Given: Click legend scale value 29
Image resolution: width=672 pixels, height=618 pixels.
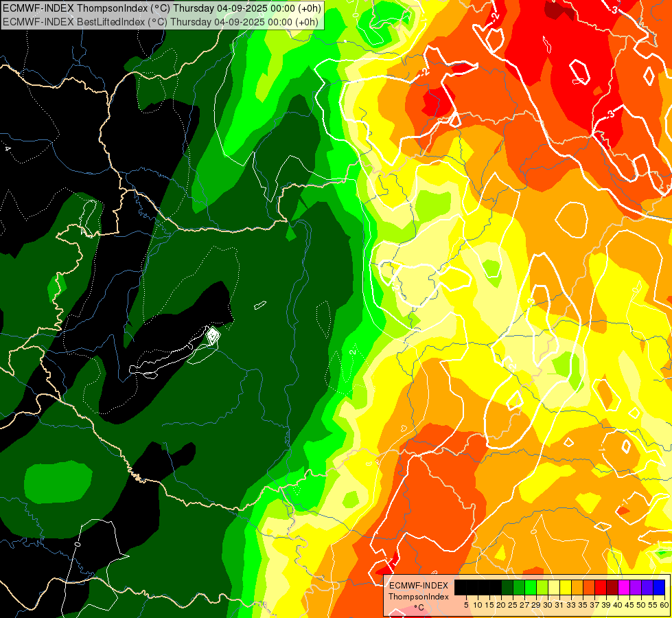Looking at the screenshot, I should click(x=537, y=605).
